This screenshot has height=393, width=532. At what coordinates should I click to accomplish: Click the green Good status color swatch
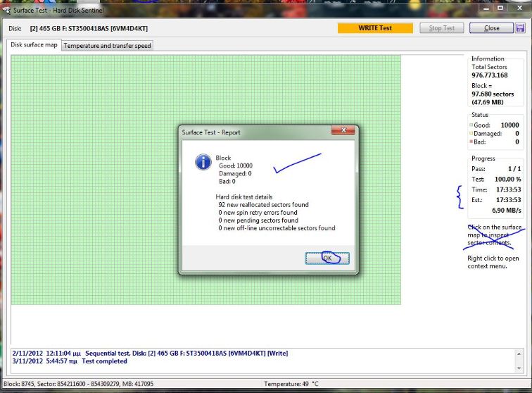[x=471, y=125]
